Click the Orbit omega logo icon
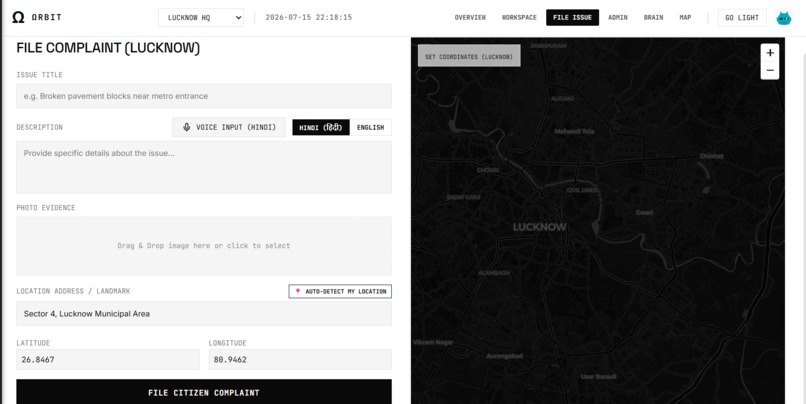 (x=18, y=17)
